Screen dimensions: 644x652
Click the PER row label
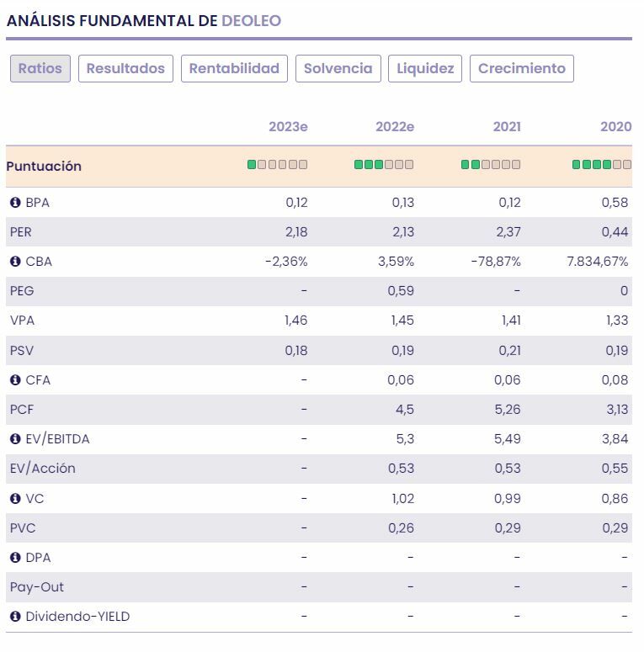21,232
